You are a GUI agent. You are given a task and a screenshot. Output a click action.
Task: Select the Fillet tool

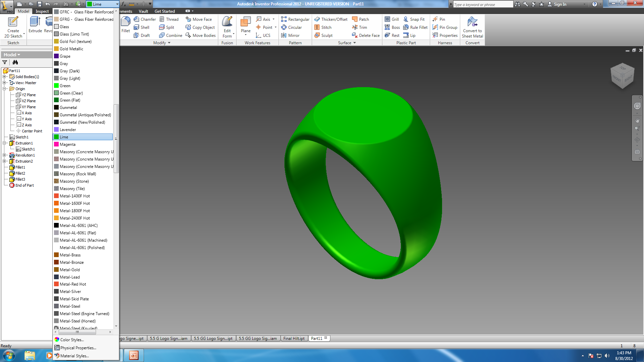pos(125,25)
